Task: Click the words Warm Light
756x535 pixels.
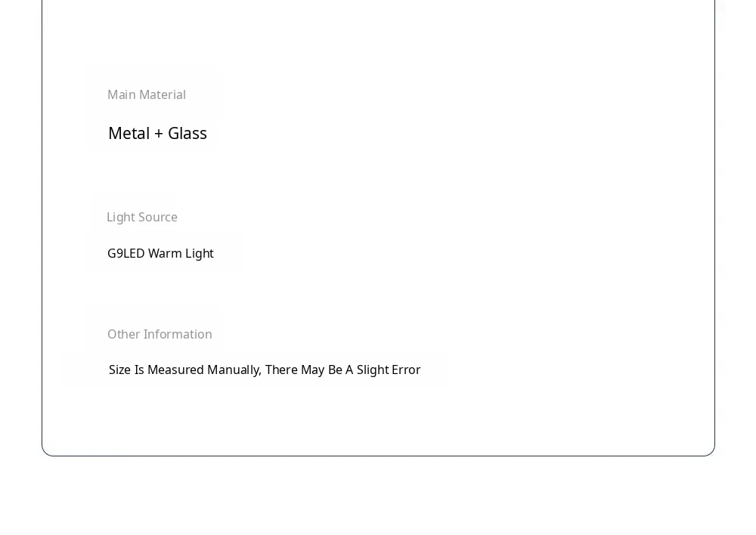Action: point(181,253)
